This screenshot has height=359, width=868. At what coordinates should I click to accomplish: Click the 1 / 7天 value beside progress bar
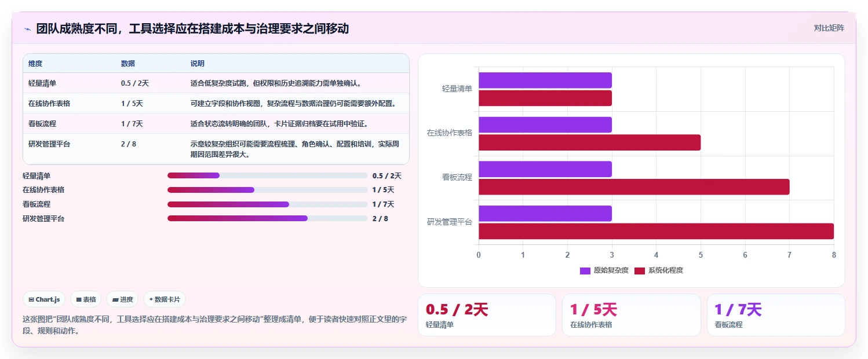(384, 204)
